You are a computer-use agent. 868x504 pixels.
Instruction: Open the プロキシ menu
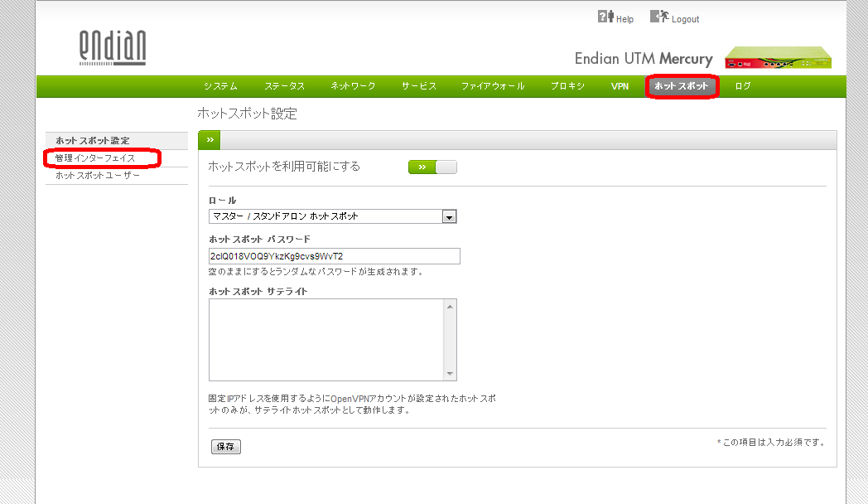click(567, 86)
